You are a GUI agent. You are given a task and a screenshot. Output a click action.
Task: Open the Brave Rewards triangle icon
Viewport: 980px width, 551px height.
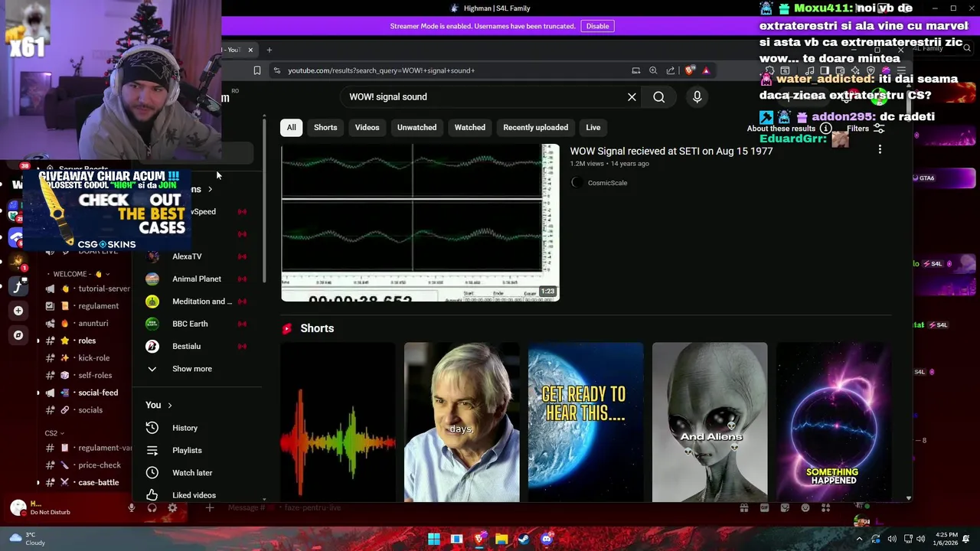click(706, 70)
